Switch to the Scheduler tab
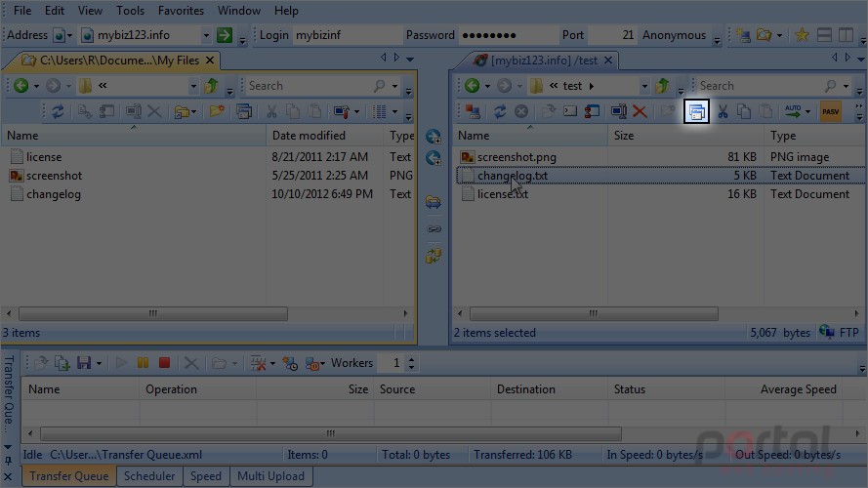The width and height of the screenshot is (868, 488). [149, 476]
